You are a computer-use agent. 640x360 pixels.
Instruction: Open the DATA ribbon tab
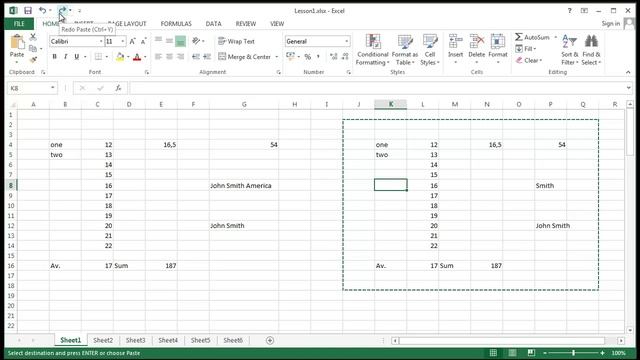coord(213,24)
